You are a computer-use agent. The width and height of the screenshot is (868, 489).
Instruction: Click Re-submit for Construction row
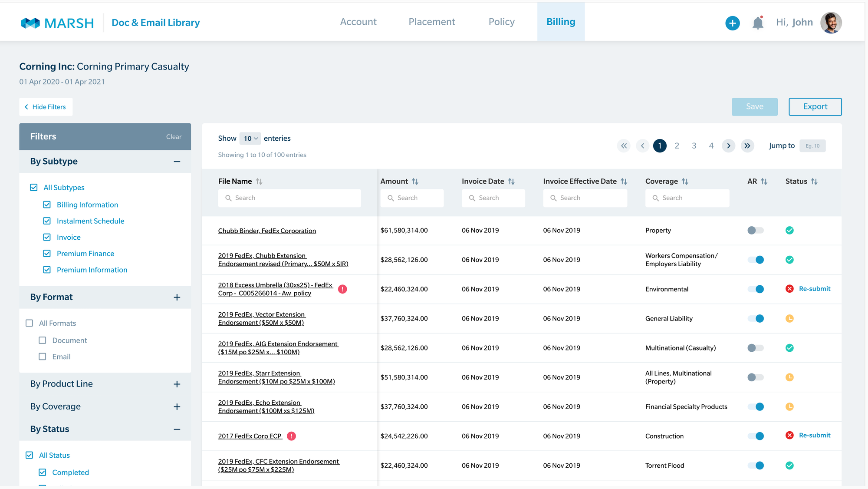pos(815,435)
